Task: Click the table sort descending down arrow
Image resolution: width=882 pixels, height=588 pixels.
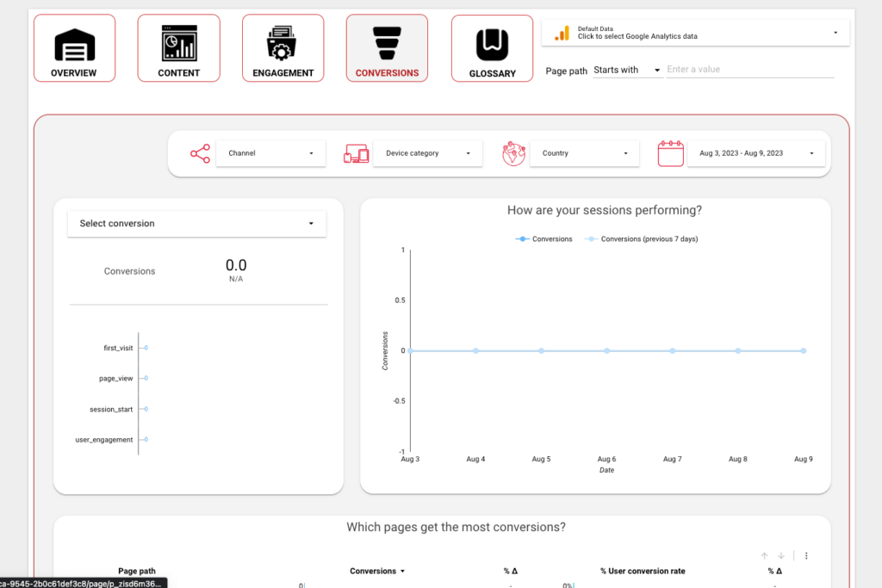Action: 781,556
